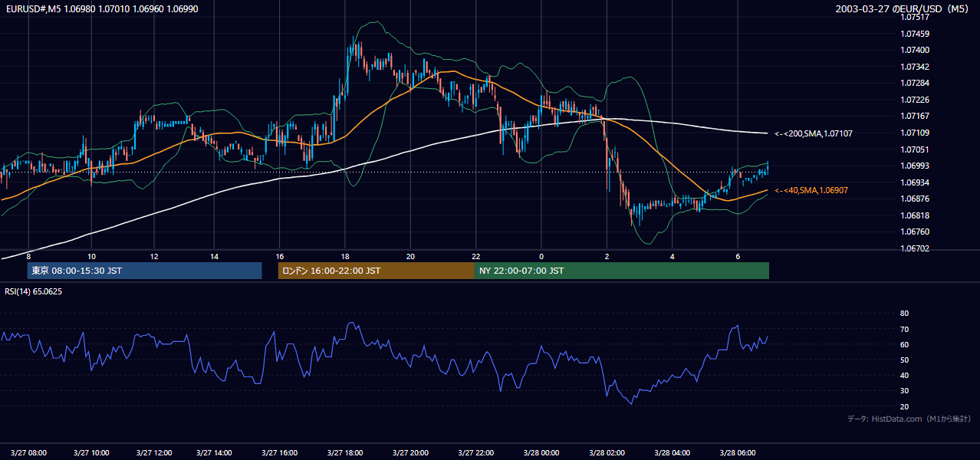
Task: Click the RSI scale value 30
Action: 904,391
